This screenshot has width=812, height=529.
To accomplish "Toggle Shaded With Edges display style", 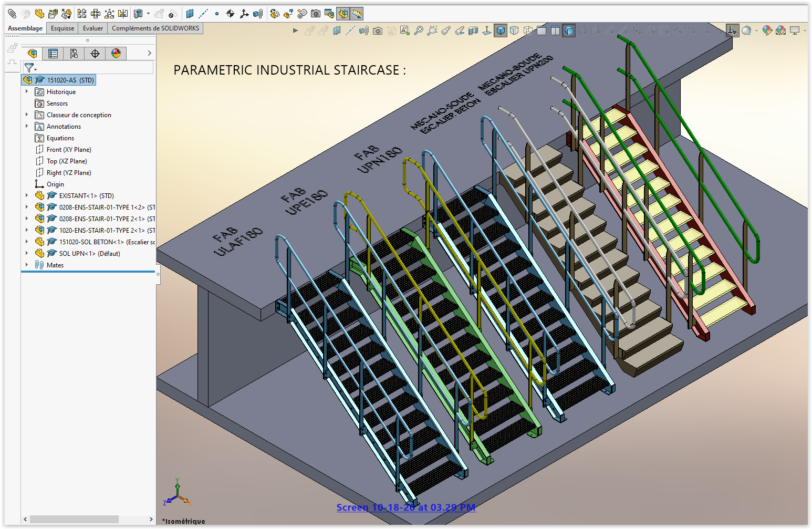I will [501, 30].
